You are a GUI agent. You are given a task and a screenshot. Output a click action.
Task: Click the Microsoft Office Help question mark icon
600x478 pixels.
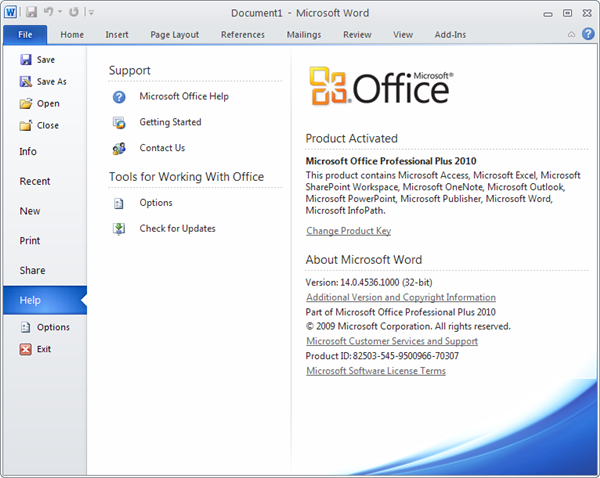click(x=119, y=97)
